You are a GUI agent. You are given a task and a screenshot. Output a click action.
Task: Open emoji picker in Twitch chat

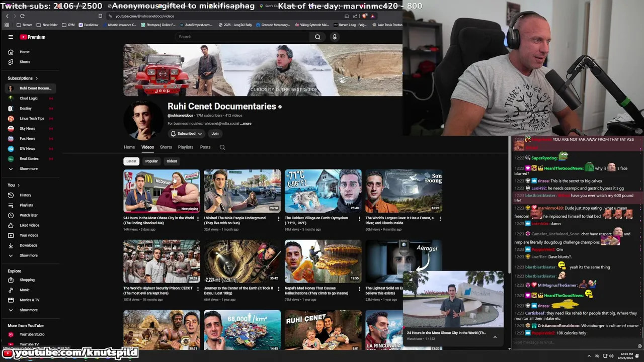click(639, 346)
